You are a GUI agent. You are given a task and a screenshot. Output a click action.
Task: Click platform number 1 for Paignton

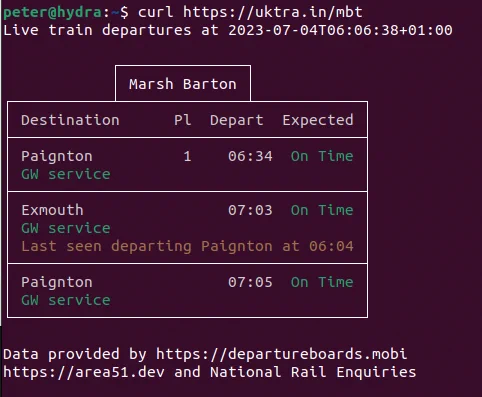187,156
